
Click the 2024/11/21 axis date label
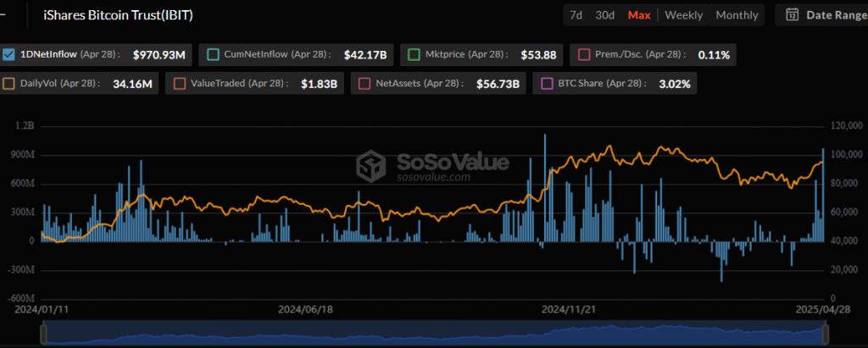(x=569, y=309)
